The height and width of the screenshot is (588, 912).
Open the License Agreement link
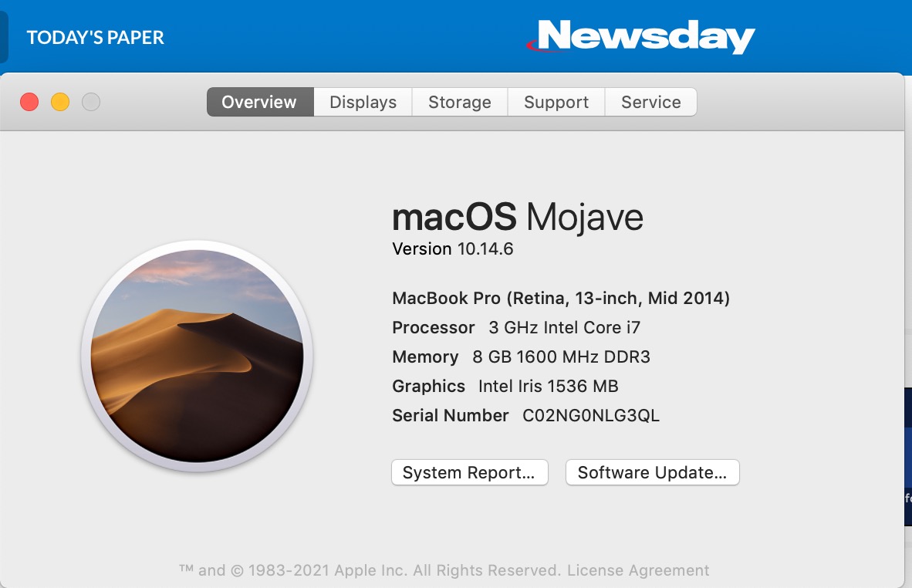638,570
